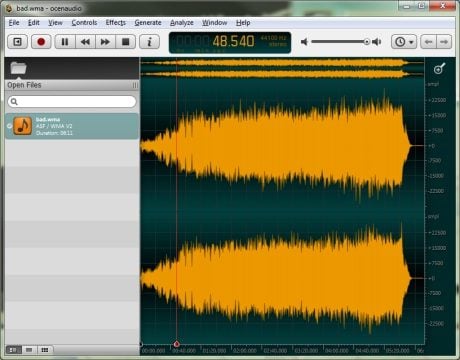This screenshot has height=360, width=460.
Task: Open the Generate menu
Action: [148, 23]
